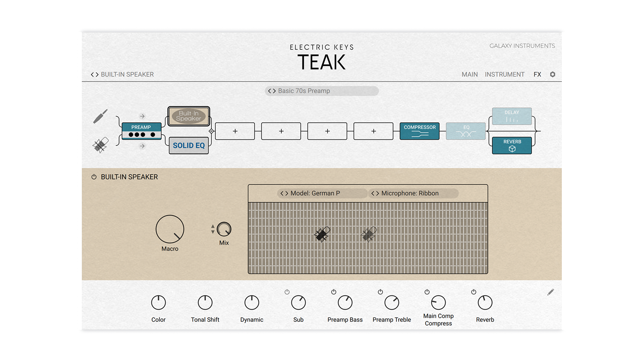Viewport: 644px width, 362px height.
Task: Click the next arrow on Basic 70s Preamp preset
Action: pyautogui.click(x=275, y=91)
